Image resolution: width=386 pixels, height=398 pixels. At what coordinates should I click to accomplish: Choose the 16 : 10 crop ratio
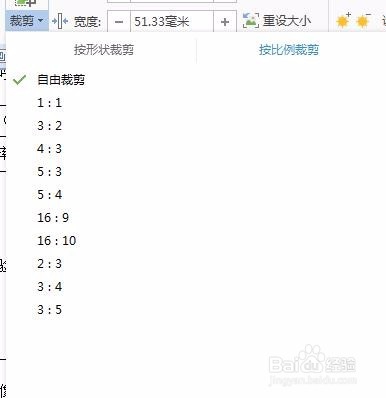(x=57, y=241)
